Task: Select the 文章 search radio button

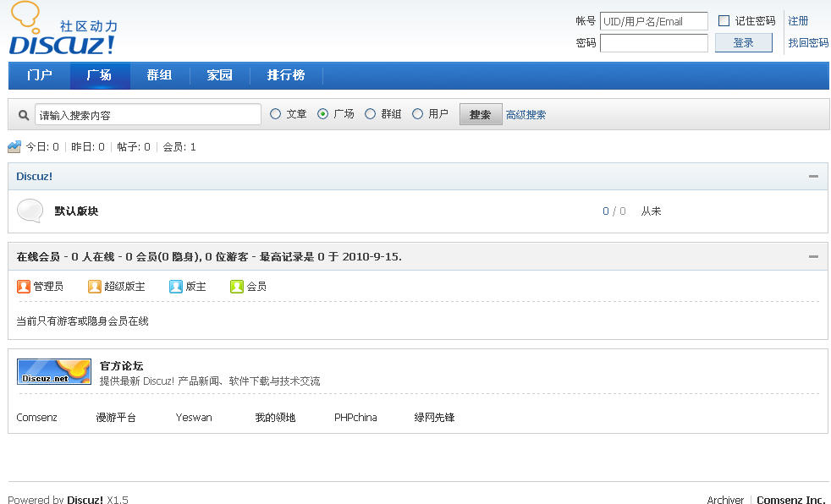Action: (275, 114)
